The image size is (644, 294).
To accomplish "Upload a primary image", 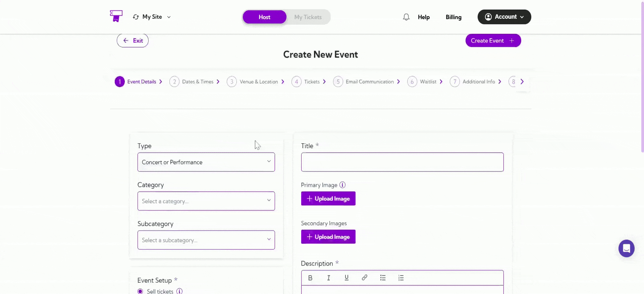I will (x=328, y=199).
